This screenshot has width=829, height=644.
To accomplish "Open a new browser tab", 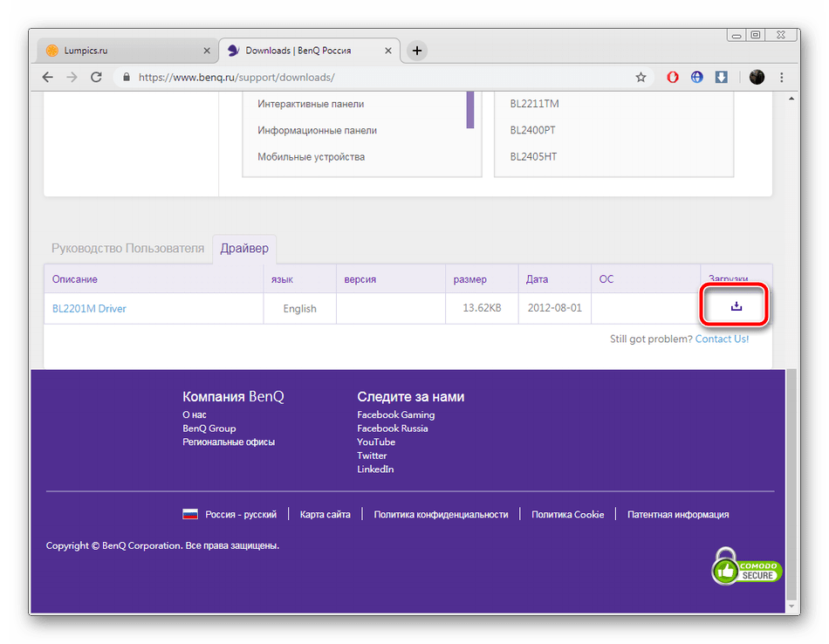I will click(417, 51).
